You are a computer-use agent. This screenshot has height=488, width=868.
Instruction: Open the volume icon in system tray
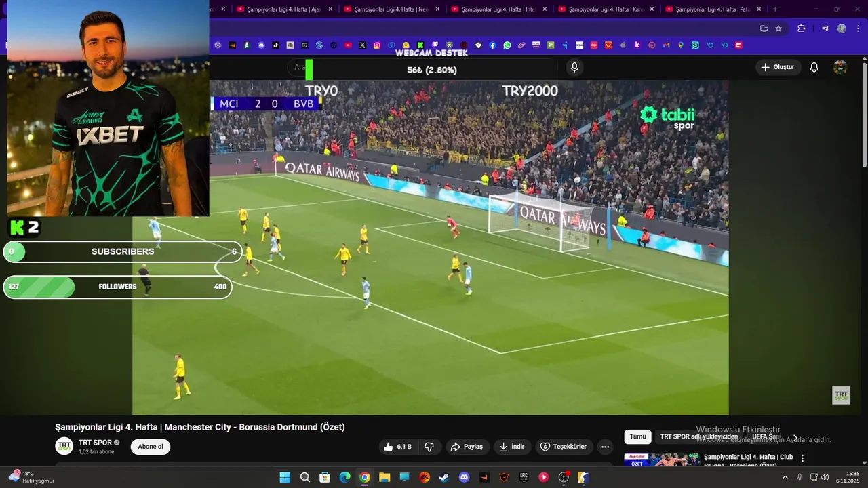point(825,477)
